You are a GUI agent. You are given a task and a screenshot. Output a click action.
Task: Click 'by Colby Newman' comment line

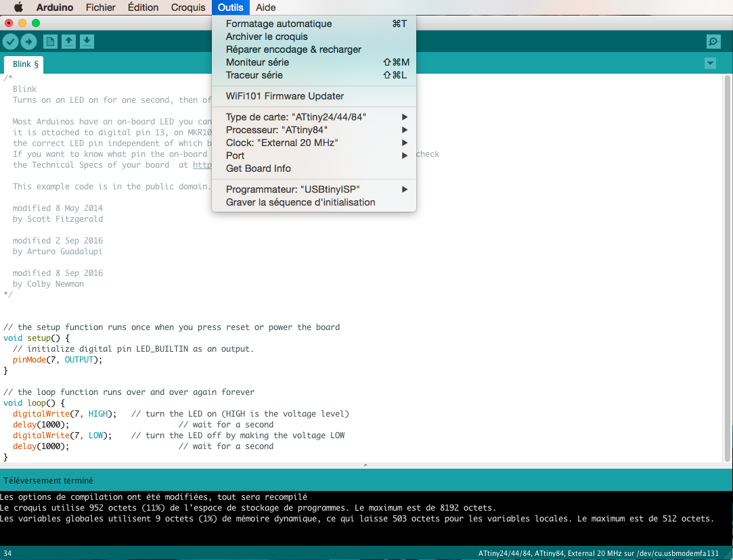click(x=48, y=284)
